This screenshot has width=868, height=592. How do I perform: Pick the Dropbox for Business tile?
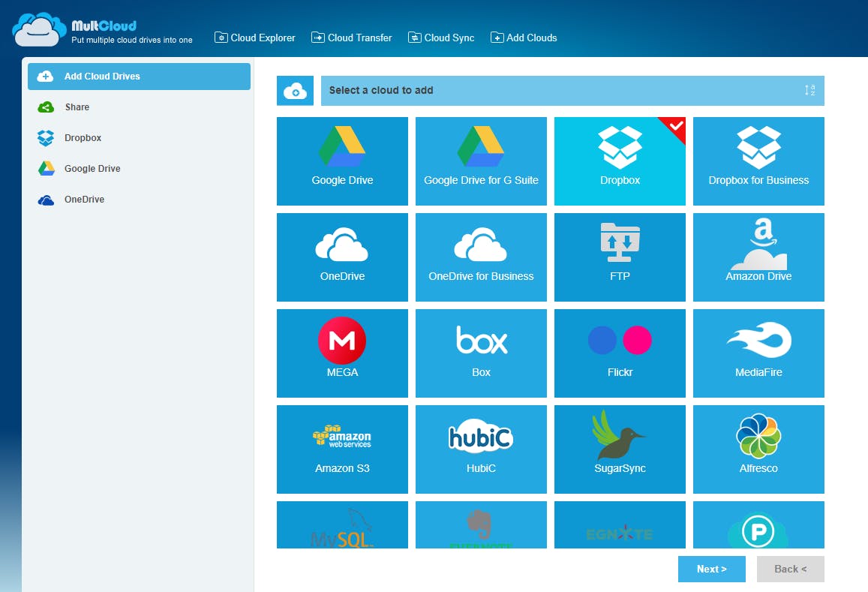click(x=758, y=161)
